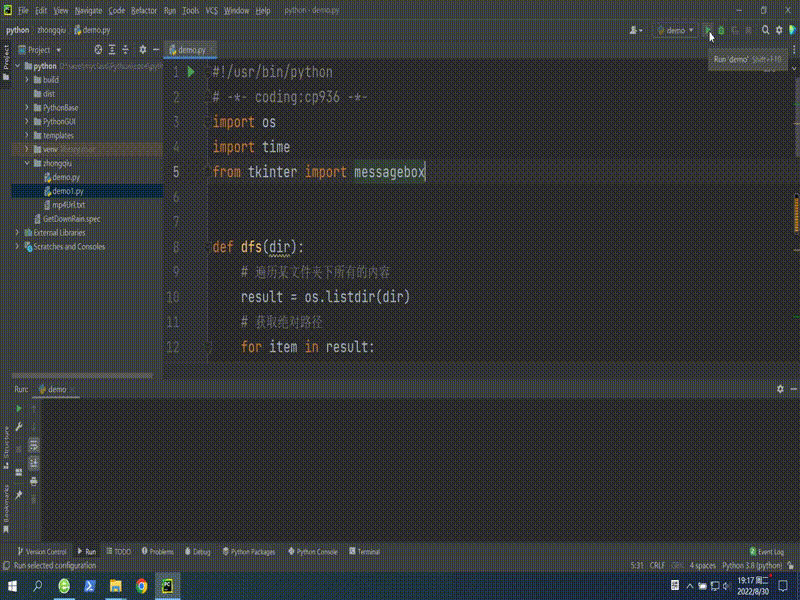Open the Structure side tab
Screen dimensions: 800x600
(x=6, y=447)
